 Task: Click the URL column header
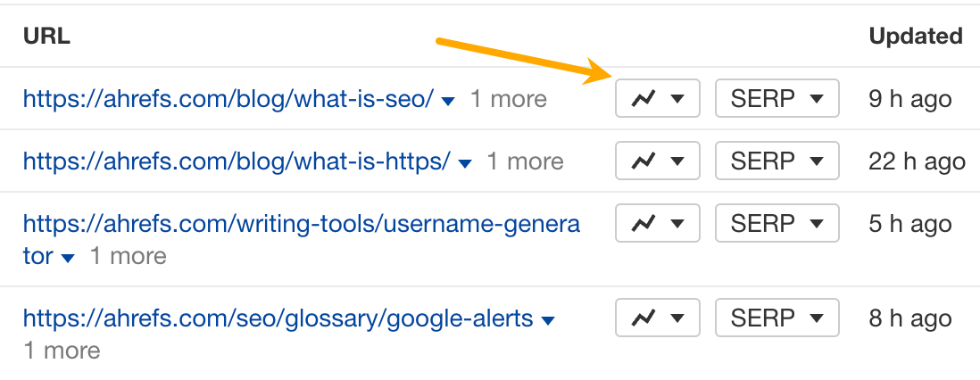pos(46,37)
